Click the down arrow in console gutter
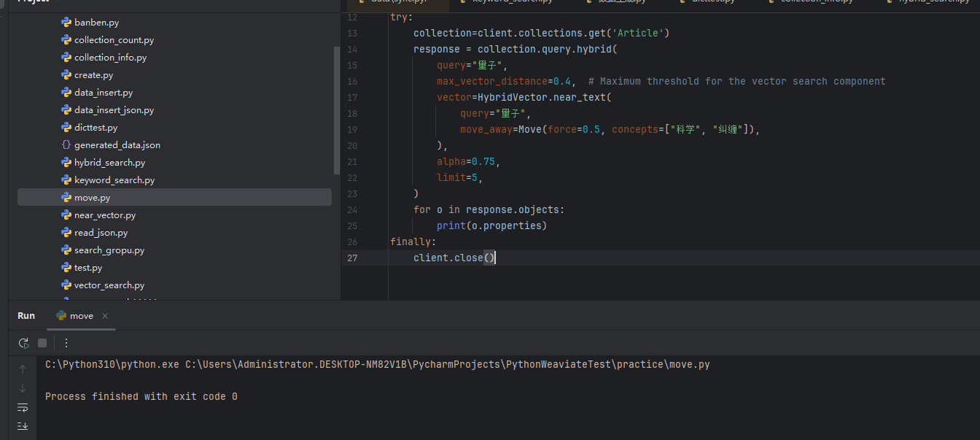 (22, 388)
